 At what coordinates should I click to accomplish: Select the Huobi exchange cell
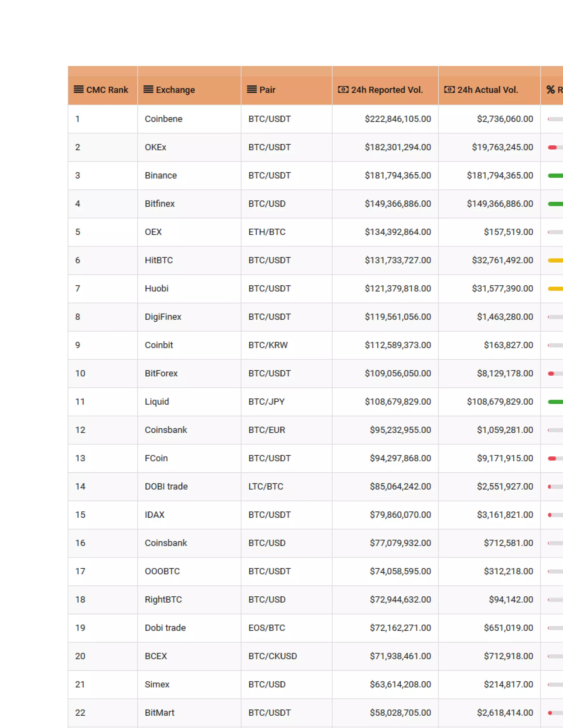pos(189,289)
